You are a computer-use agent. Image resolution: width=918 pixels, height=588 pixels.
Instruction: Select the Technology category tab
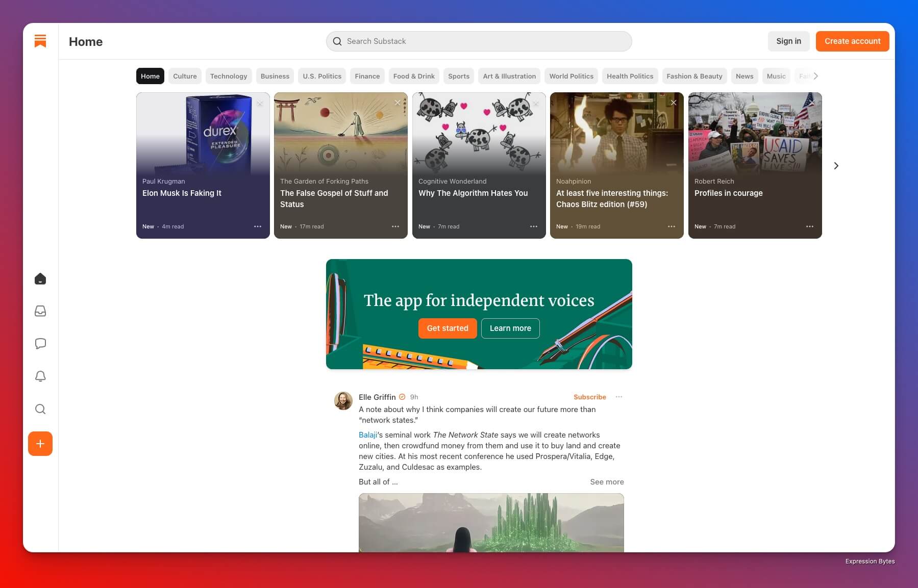(x=229, y=76)
